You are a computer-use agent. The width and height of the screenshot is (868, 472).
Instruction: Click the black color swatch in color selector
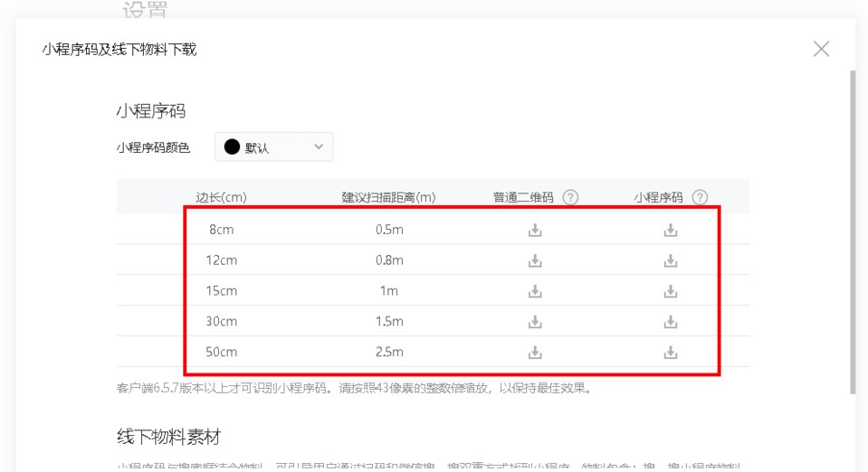[x=232, y=147]
